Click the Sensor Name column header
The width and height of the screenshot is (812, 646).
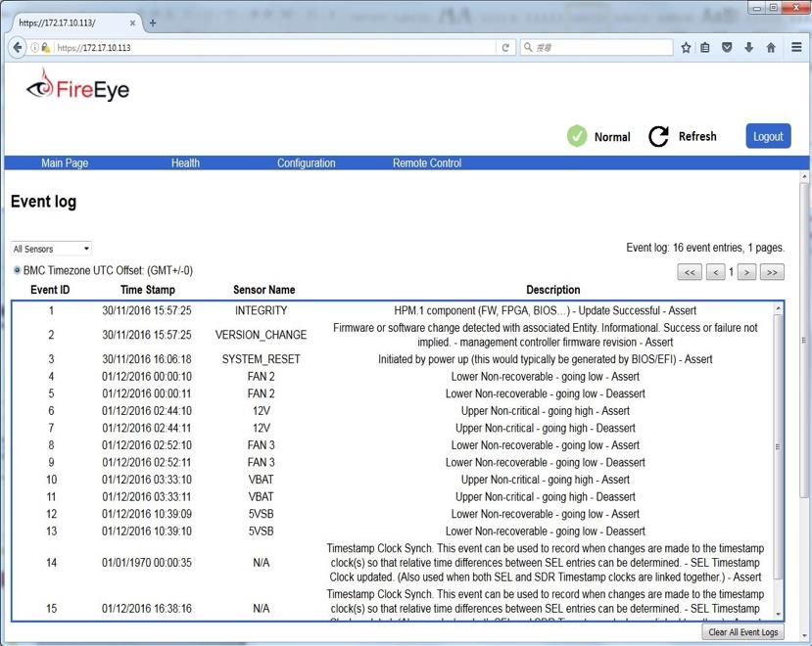coord(264,290)
